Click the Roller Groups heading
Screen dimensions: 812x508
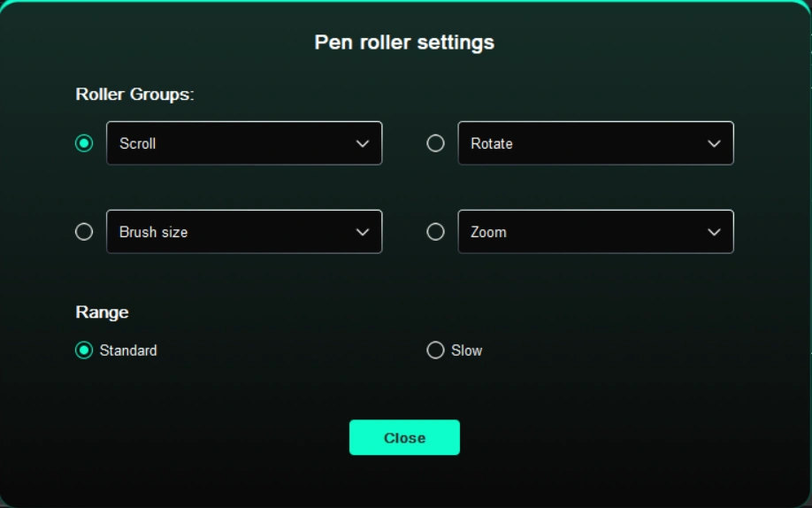134,94
